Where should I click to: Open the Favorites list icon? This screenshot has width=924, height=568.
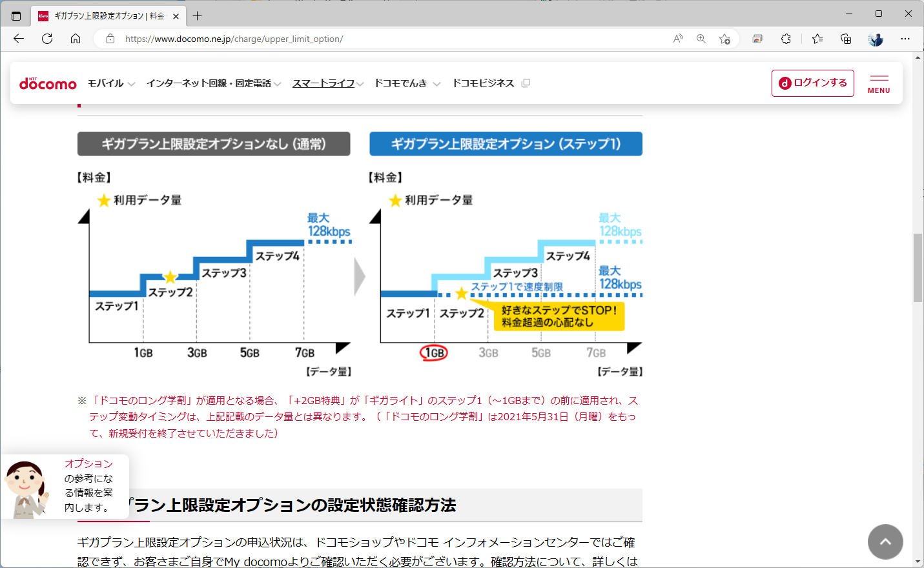pos(817,39)
